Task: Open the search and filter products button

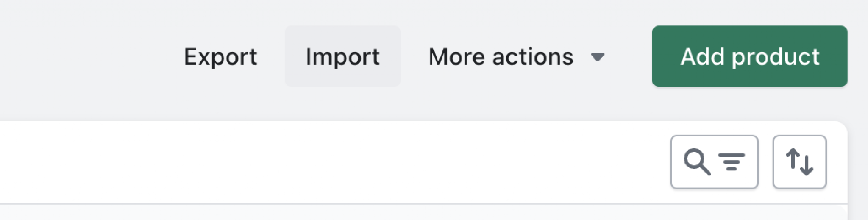Action: 714,162
